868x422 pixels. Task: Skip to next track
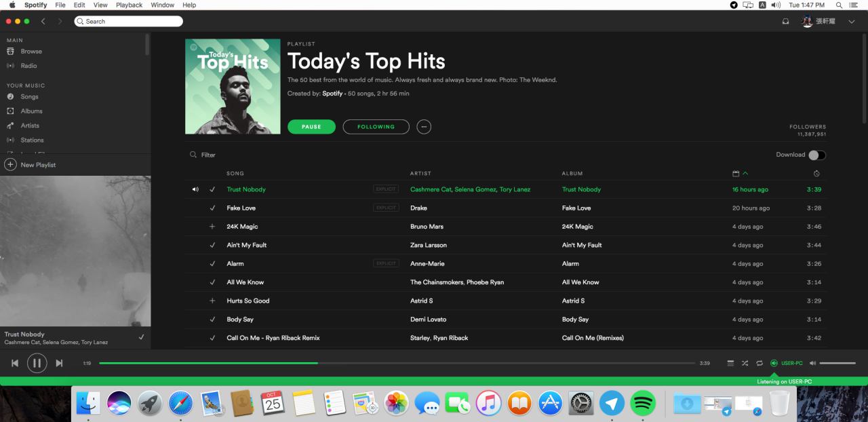59,363
